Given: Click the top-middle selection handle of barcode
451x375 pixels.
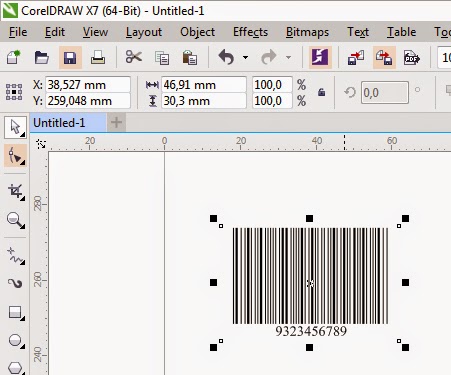Looking at the screenshot, I should (309, 218).
